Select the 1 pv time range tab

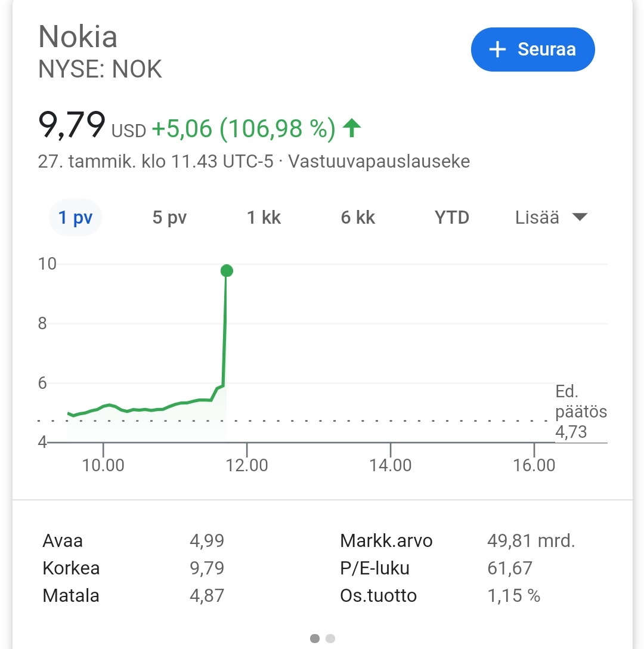coord(75,217)
